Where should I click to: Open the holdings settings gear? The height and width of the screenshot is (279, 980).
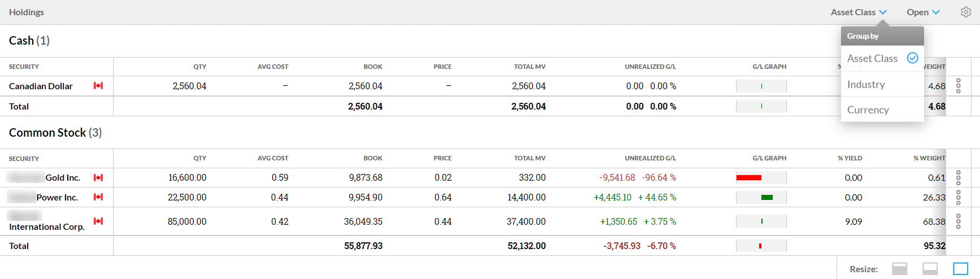pos(966,12)
